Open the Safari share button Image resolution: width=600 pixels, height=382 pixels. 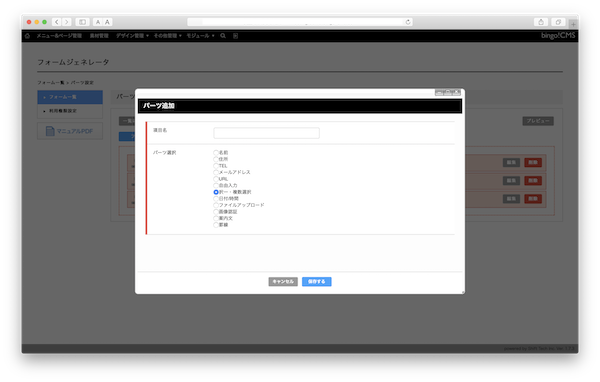[541, 22]
